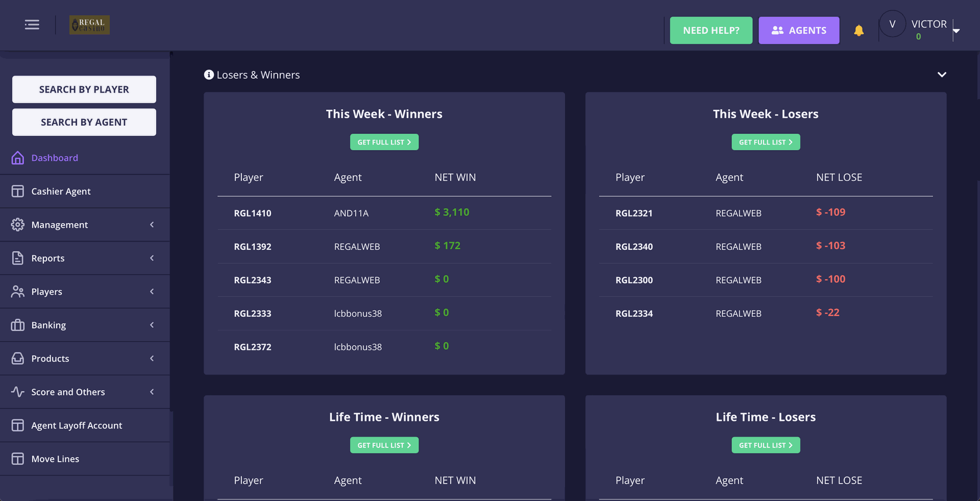The width and height of the screenshot is (980, 501).
Task: Open the Players menu item
Action: (47, 292)
